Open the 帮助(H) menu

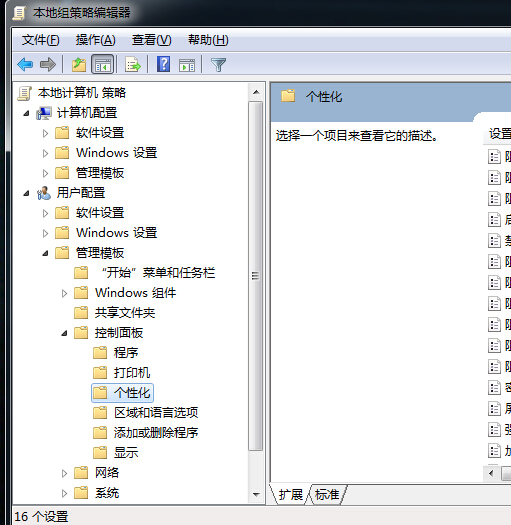click(208, 40)
